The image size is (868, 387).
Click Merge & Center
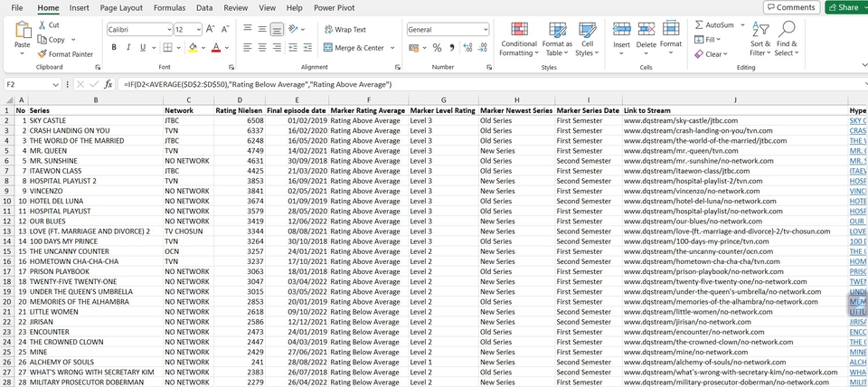(354, 48)
